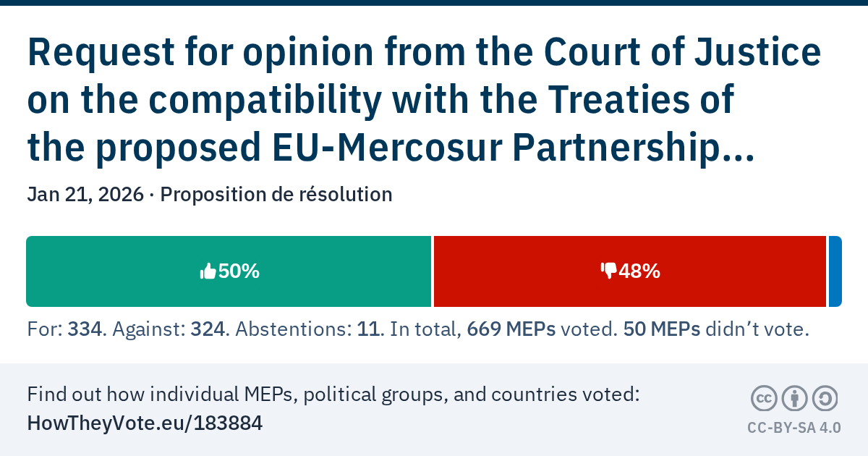Click the attribution person icon
This screenshot has width=868, height=456.
[x=795, y=398]
